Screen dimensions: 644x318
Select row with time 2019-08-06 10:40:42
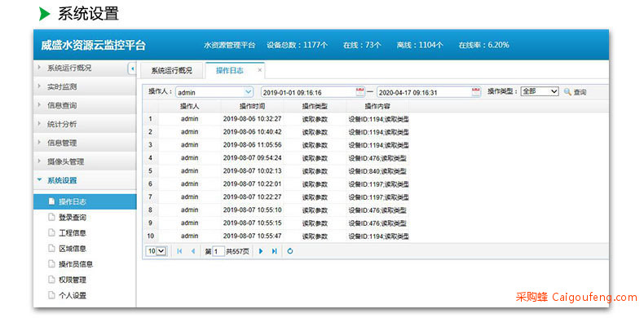pos(276,132)
